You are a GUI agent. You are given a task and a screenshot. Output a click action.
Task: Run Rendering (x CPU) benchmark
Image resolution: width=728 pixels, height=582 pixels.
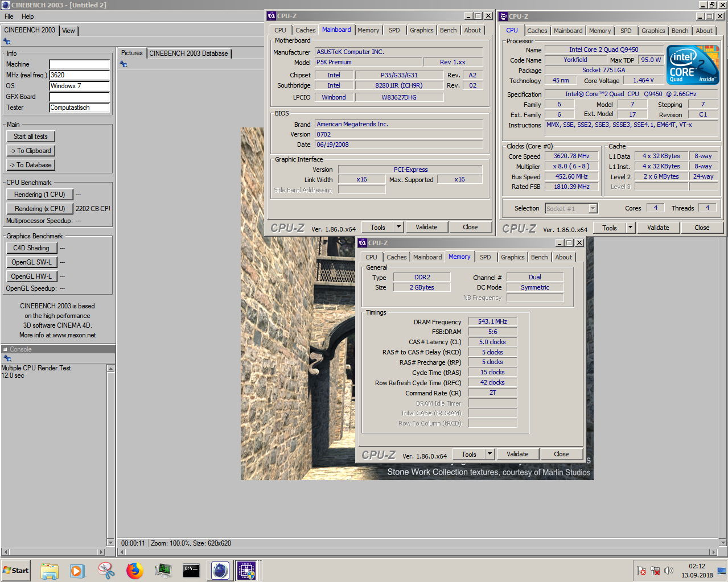point(40,209)
